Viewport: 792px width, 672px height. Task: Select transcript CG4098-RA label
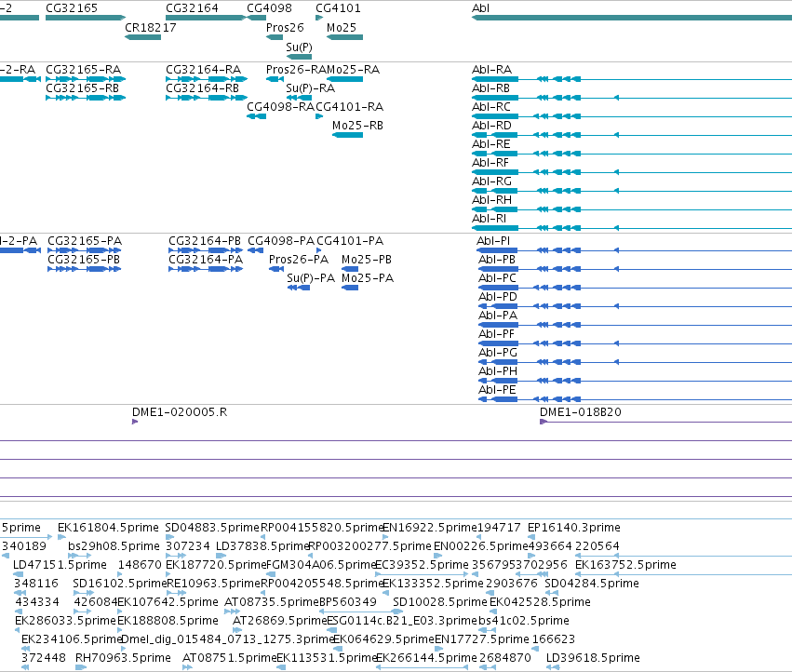click(280, 107)
